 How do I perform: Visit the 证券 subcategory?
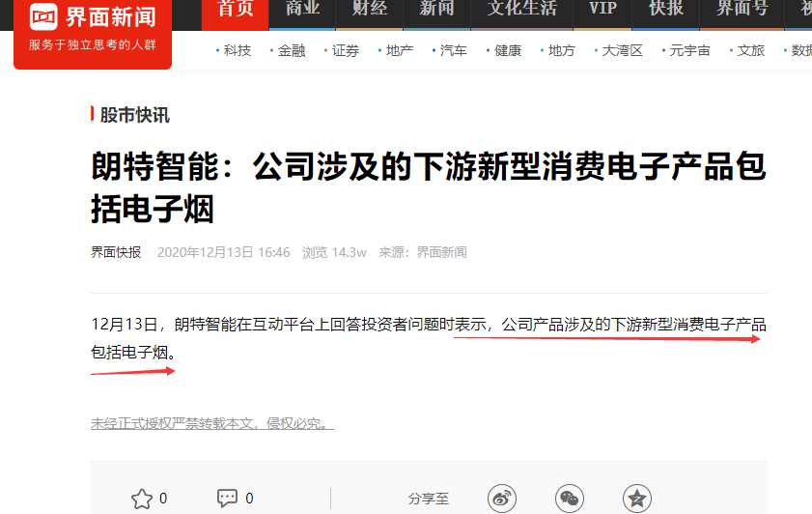coord(342,50)
